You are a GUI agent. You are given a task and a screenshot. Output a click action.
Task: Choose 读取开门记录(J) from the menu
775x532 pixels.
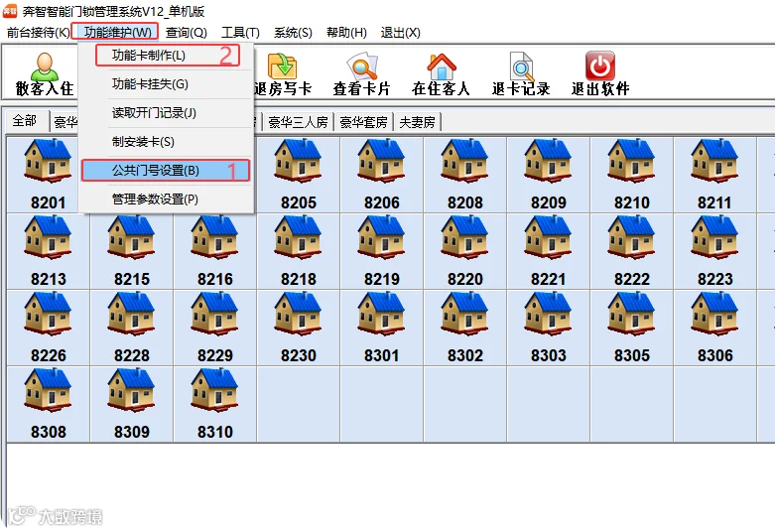pyautogui.click(x=167, y=113)
